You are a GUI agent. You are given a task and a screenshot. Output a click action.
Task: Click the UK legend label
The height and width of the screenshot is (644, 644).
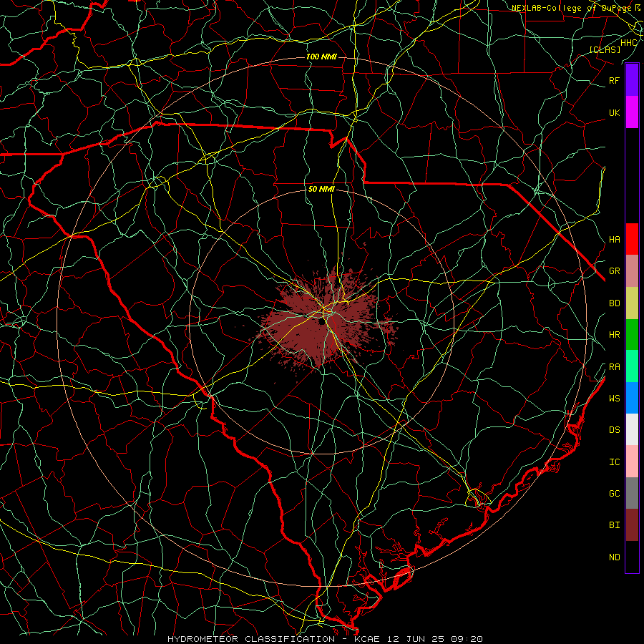pyautogui.click(x=615, y=112)
